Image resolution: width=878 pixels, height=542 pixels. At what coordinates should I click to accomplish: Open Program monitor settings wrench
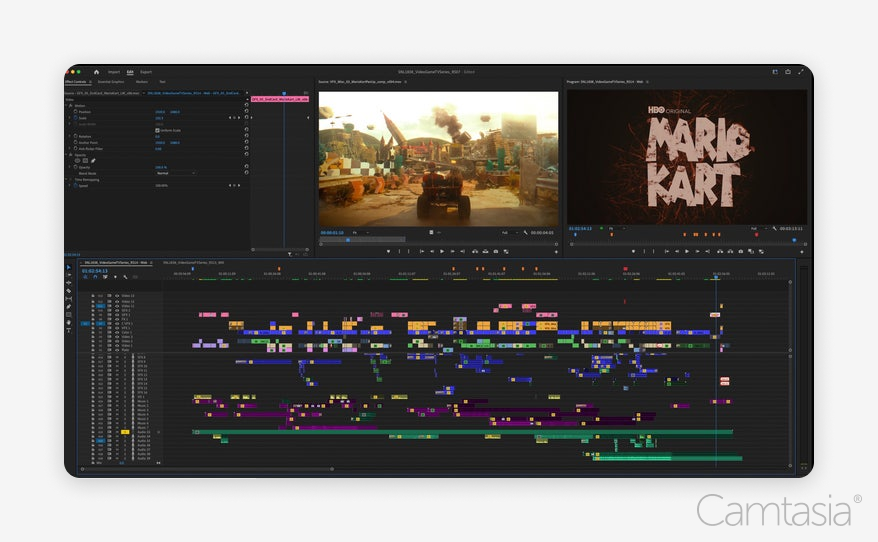774,228
